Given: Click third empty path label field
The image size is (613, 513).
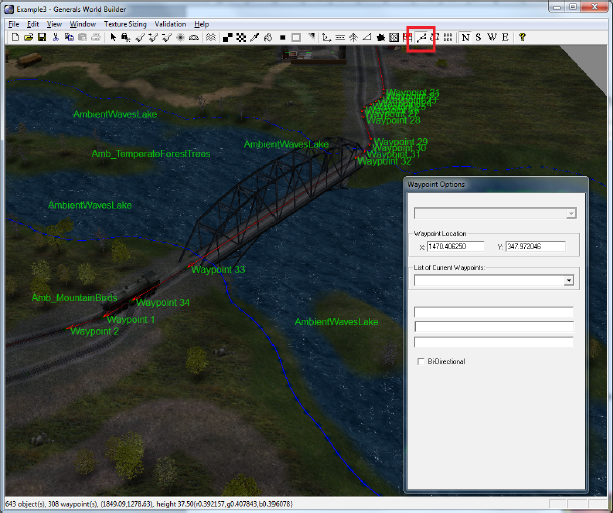Looking at the screenshot, I should [494, 342].
